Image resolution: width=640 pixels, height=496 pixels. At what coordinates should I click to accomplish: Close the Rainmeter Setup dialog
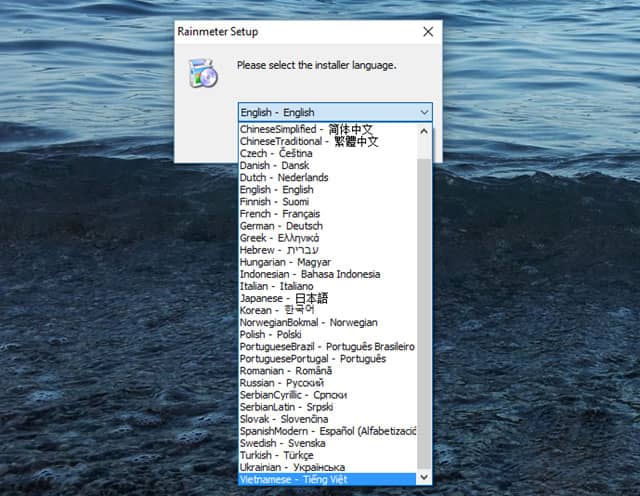click(x=428, y=31)
